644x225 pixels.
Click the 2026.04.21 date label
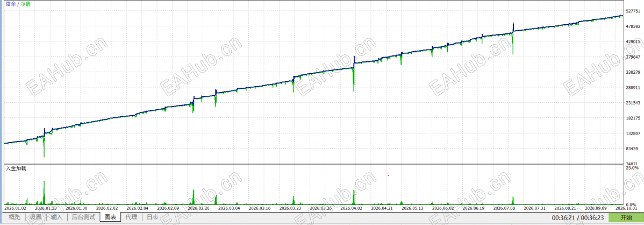click(x=383, y=208)
